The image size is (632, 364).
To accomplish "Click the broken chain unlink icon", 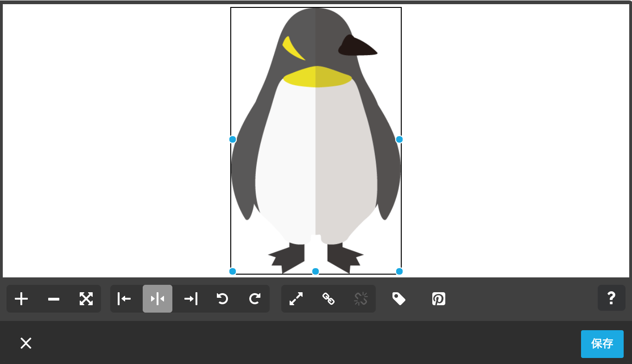I will pyautogui.click(x=361, y=299).
